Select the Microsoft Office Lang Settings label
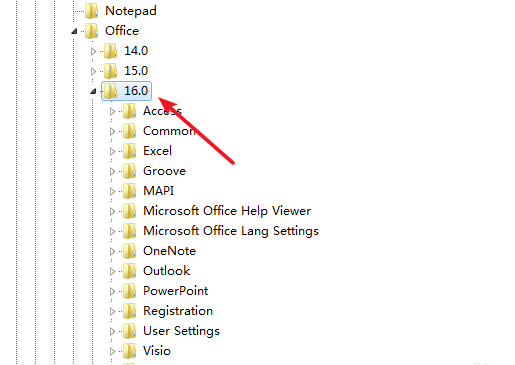The width and height of the screenshot is (515, 365). coord(231,231)
